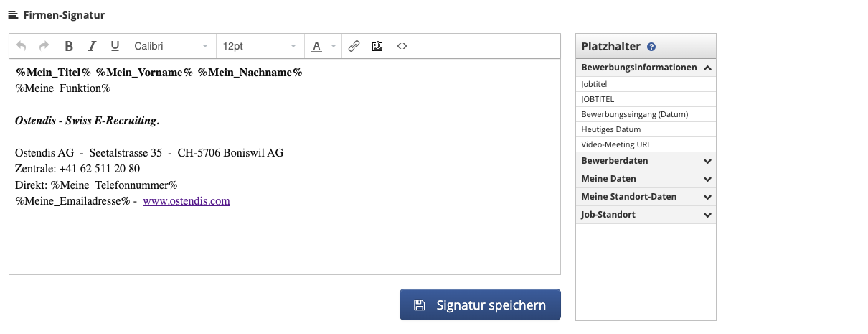The image size is (868, 334).
Task: Redo the last edit
Action: tap(44, 46)
